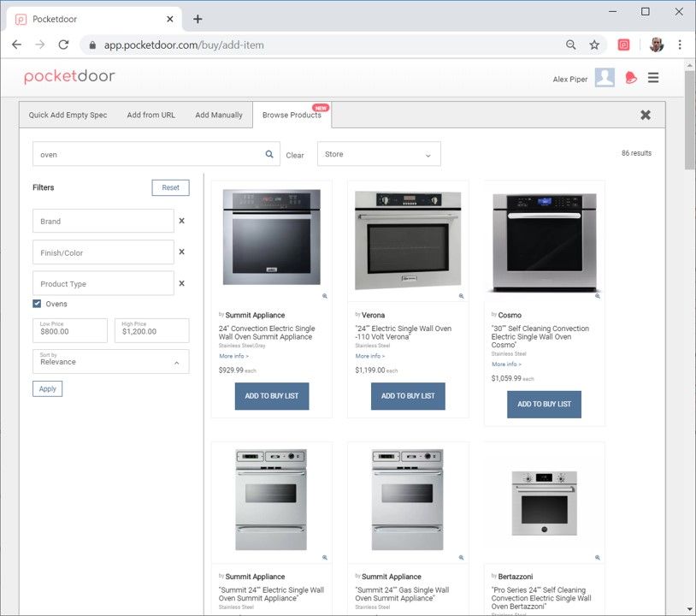Screen dimensions: 696x616
Task: Open a new browser tab
Action: pos(198,19)
